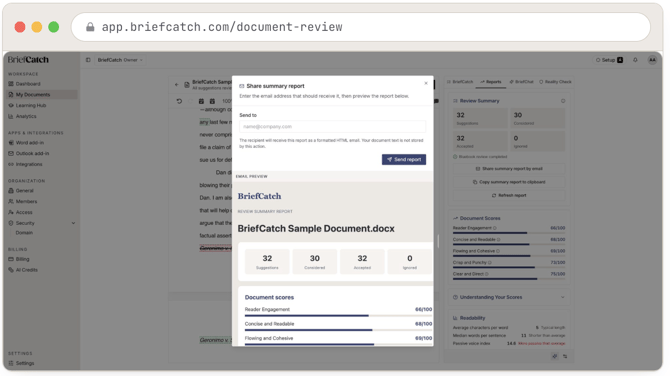This screenshot has width=670, height=376.
Task: Go to Analytics in the sidebar
Action: click(22, 116)
